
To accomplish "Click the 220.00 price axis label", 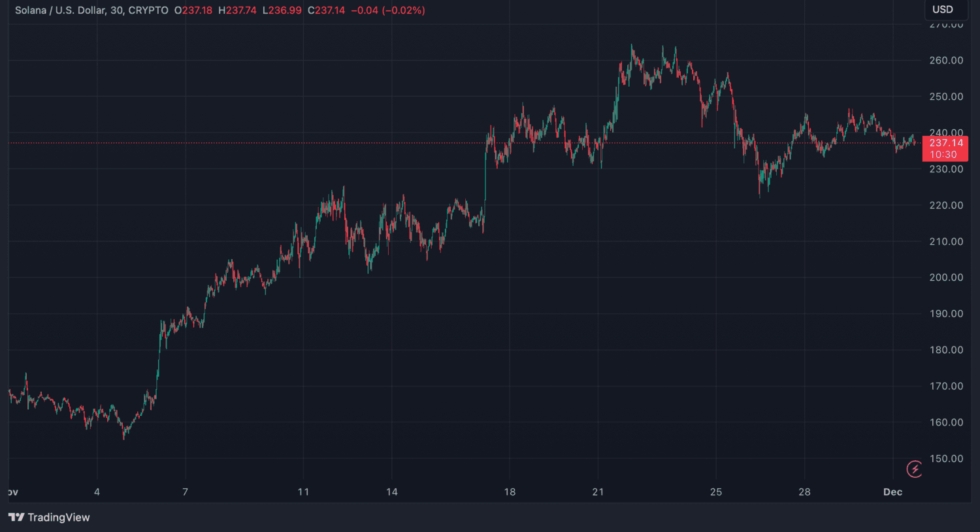I will pos(946,206).
